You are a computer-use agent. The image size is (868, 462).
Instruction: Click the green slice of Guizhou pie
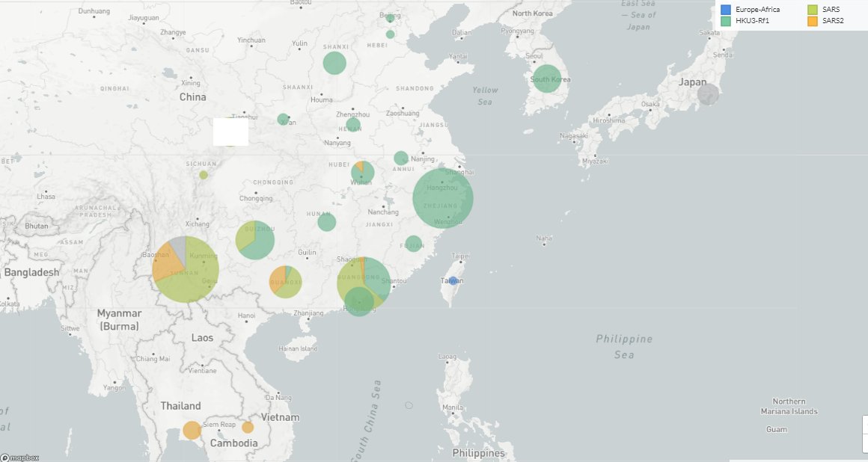pyautogui.click(x=263, y=244)
